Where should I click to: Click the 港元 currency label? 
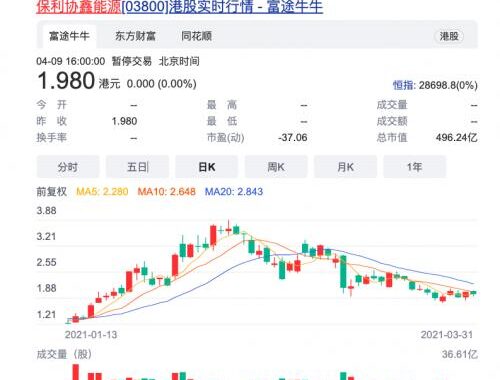109,84
